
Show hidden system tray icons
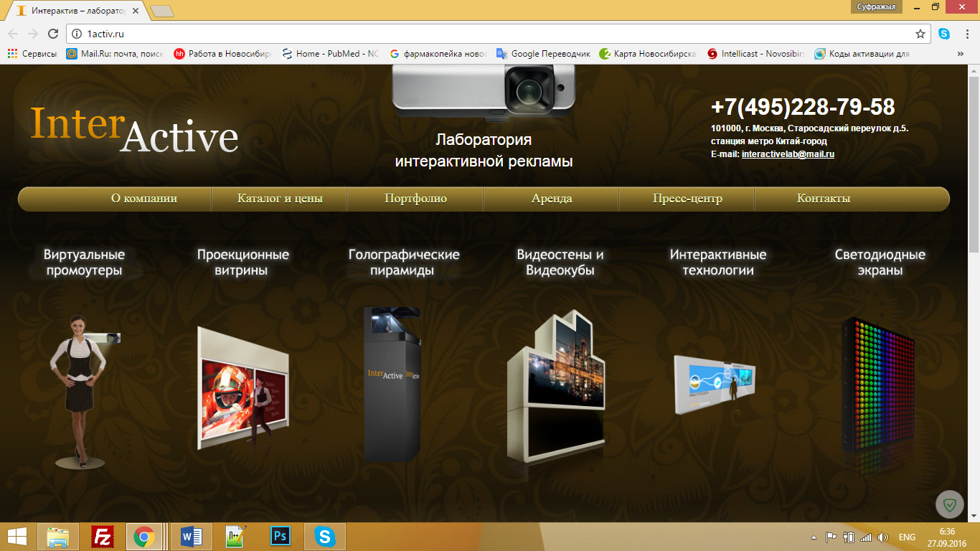[814, 537]
